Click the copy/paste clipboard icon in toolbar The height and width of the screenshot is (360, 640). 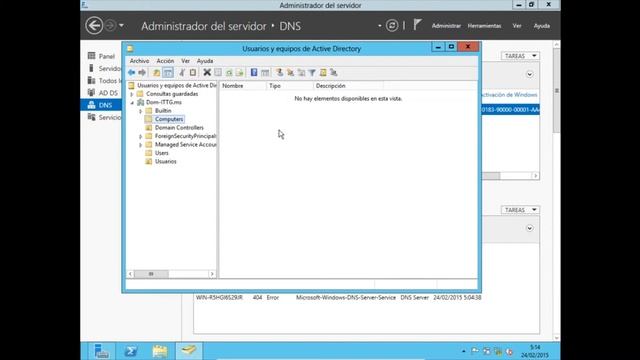[193, 73]
